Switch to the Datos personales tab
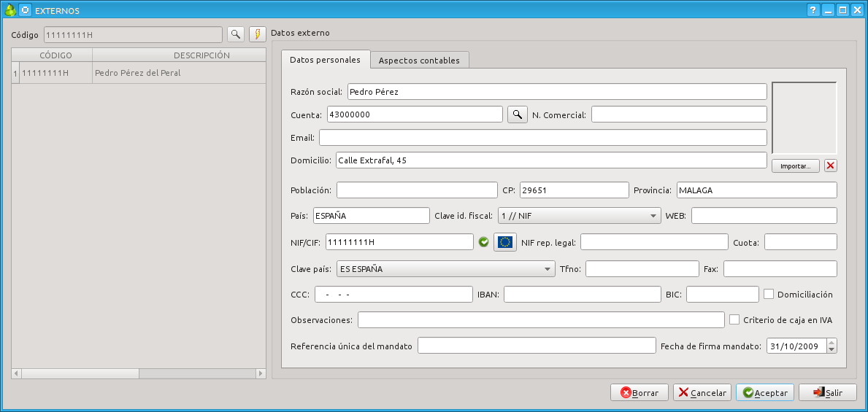 (326, 60)
